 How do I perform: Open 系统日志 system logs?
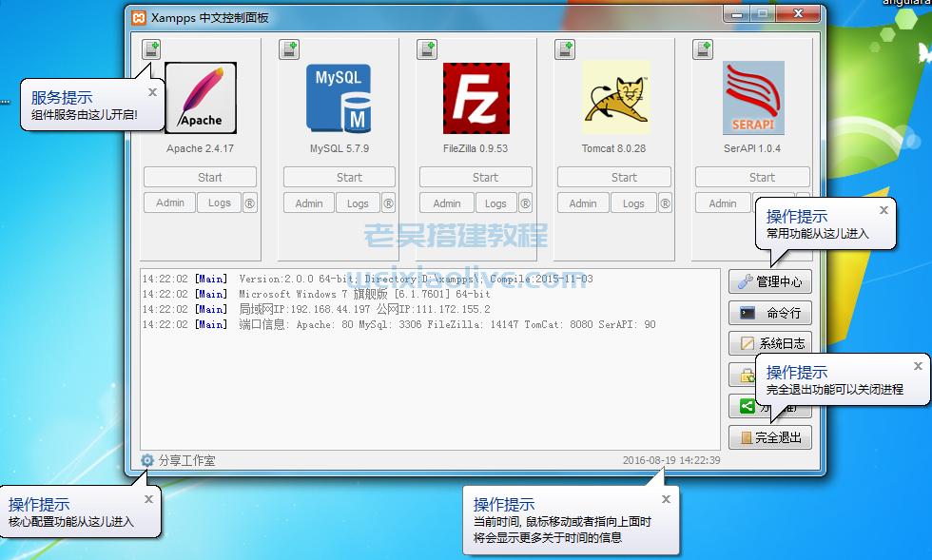tap(769, 343)
